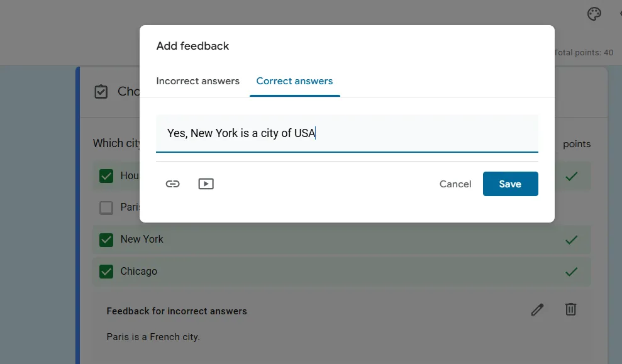This screenshot has height=364, width=622.
Task: Uncheck the Houston checkbox
Action: tap(106, 176)
